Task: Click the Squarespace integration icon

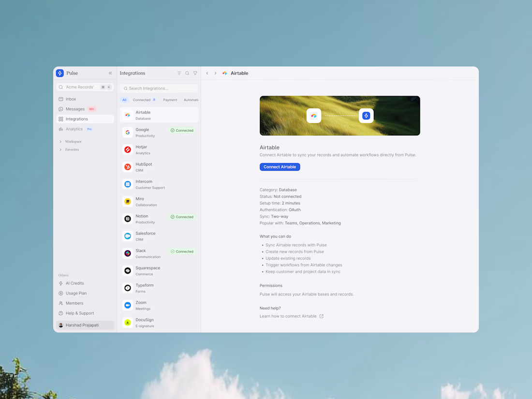Action: (x=128, y=271)
